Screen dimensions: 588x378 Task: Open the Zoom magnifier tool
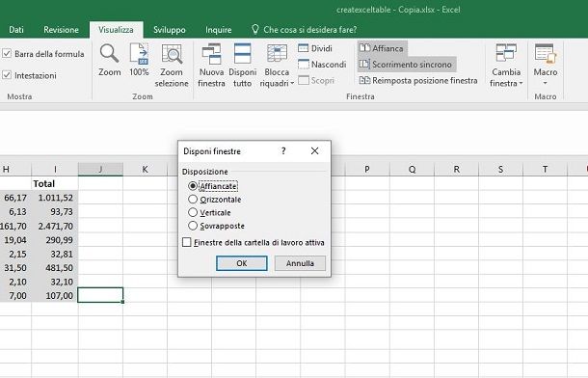point(110,60)
